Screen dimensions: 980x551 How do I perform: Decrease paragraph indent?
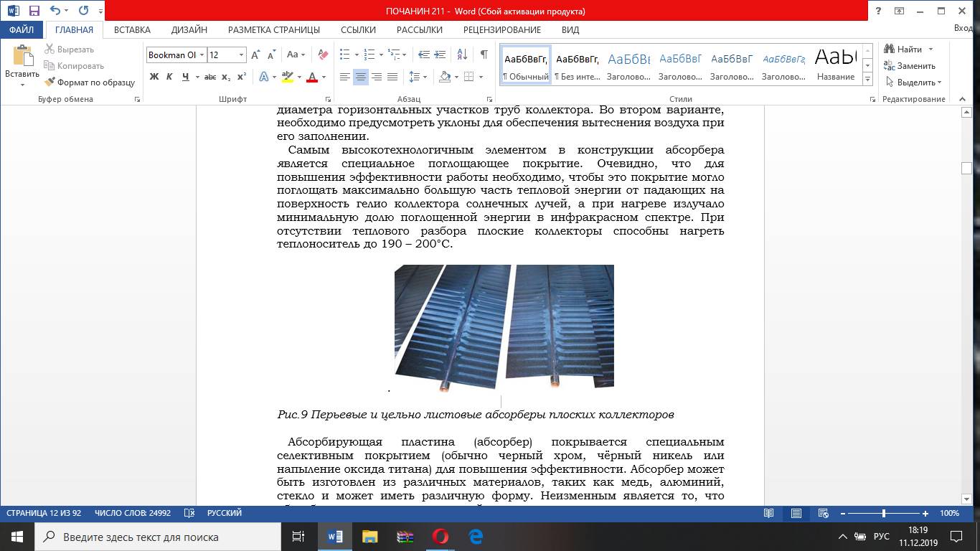pyautogui.click(x=423, y=55)
